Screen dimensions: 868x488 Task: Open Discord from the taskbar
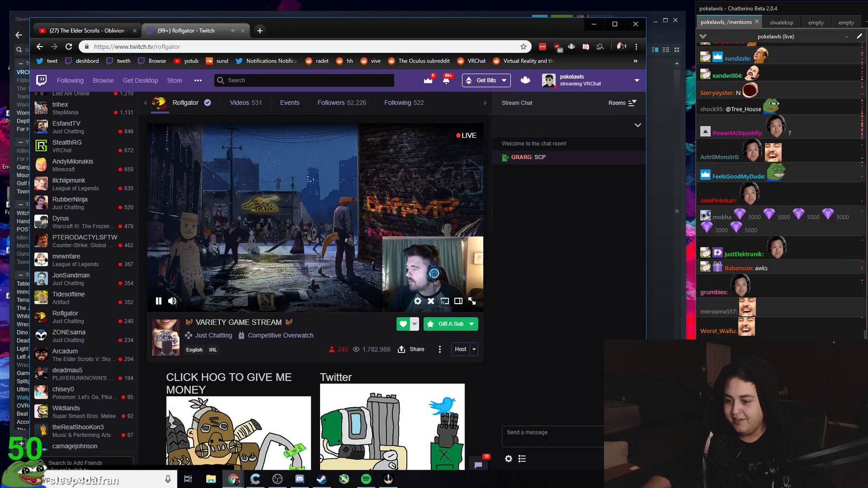tap(299, 479)
